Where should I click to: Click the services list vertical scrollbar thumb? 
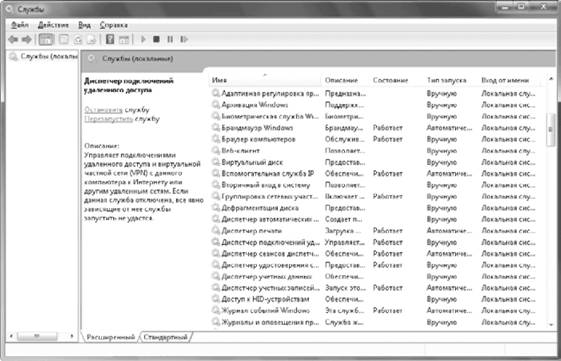pos(550,129)
